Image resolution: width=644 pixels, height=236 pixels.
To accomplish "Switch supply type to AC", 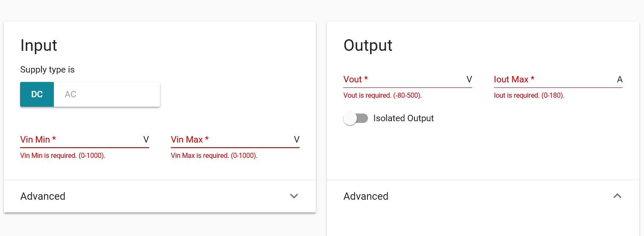I will [71, 94].
